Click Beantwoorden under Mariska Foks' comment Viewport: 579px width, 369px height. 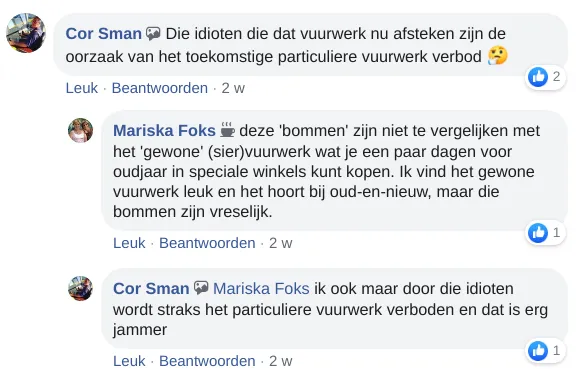coord(207,243)
